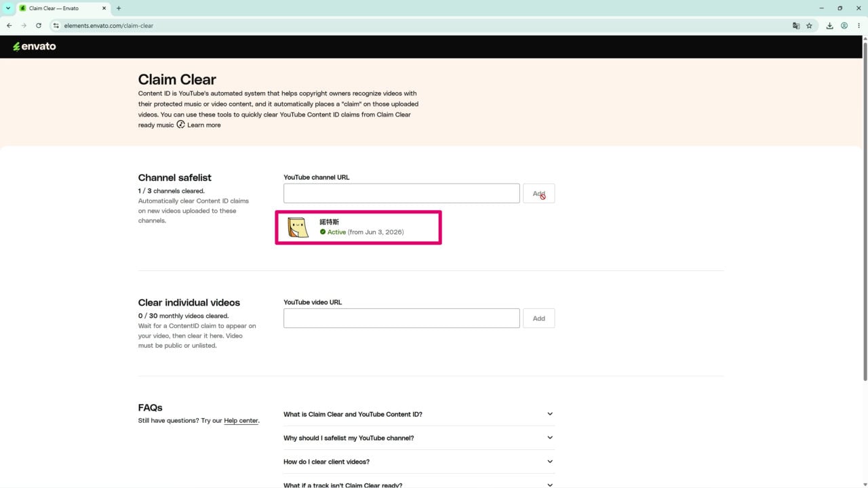Open the tab search dropdown arrow
This screenshot has height=488, width=868.
coord(8,8)
